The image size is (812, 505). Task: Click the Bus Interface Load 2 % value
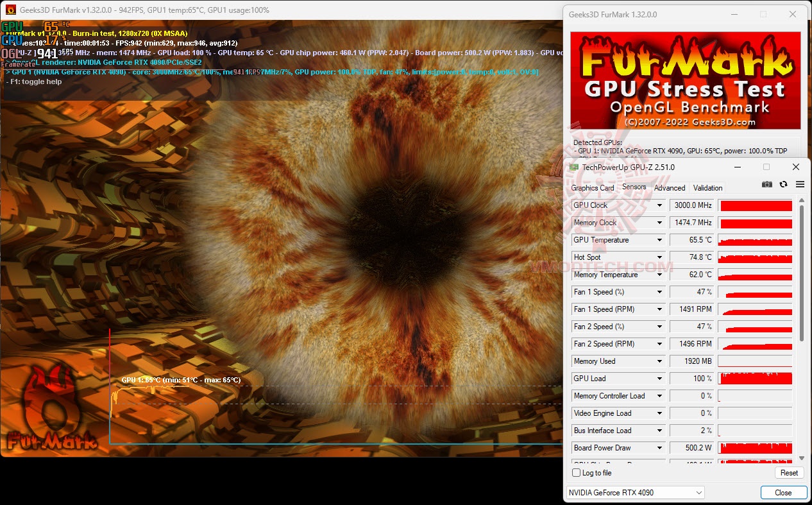(692, 431)
